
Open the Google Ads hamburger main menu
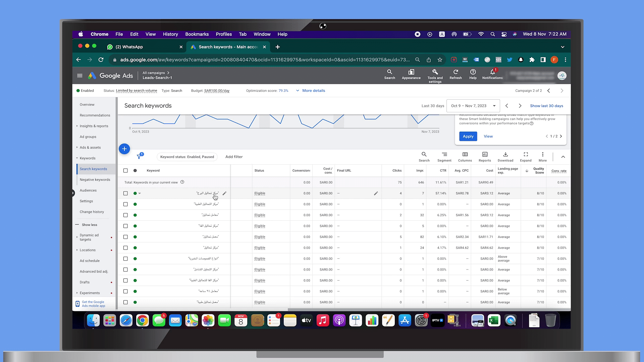[79, 75]
